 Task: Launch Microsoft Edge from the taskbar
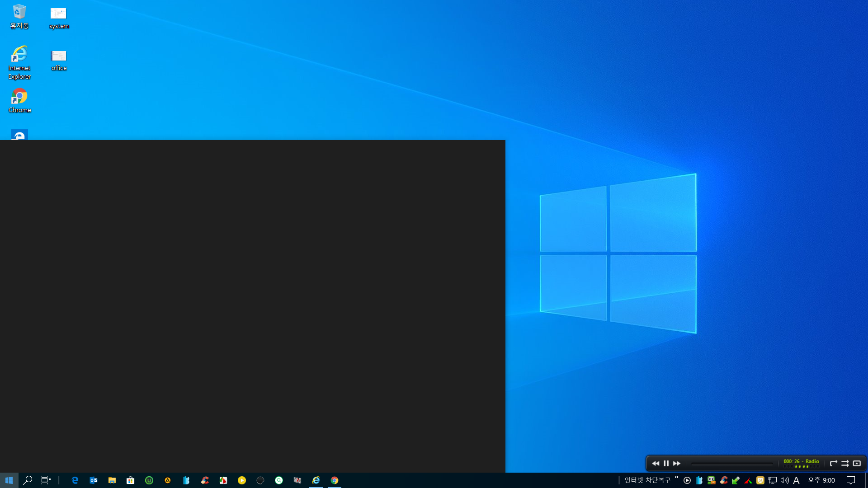click(75, 480)
